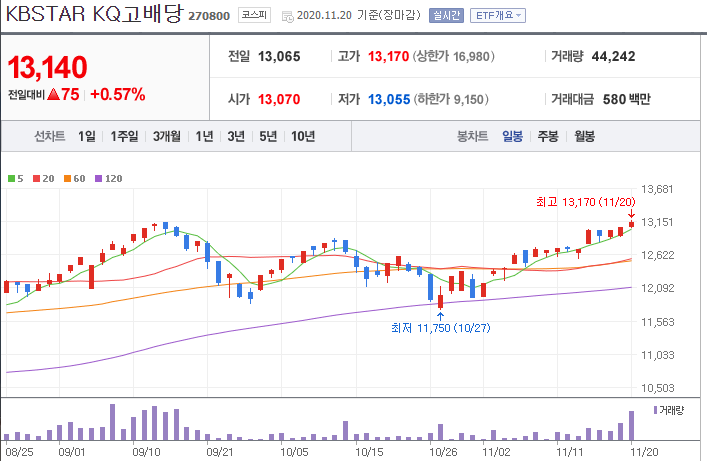Click the tallest volume bar on 11/20

pyautogui.click(x=631, y=425)
